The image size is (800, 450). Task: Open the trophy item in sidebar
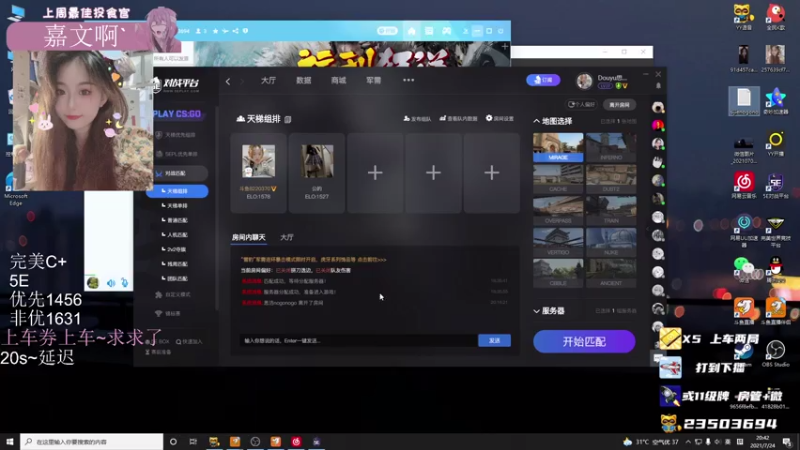point(169,313)
